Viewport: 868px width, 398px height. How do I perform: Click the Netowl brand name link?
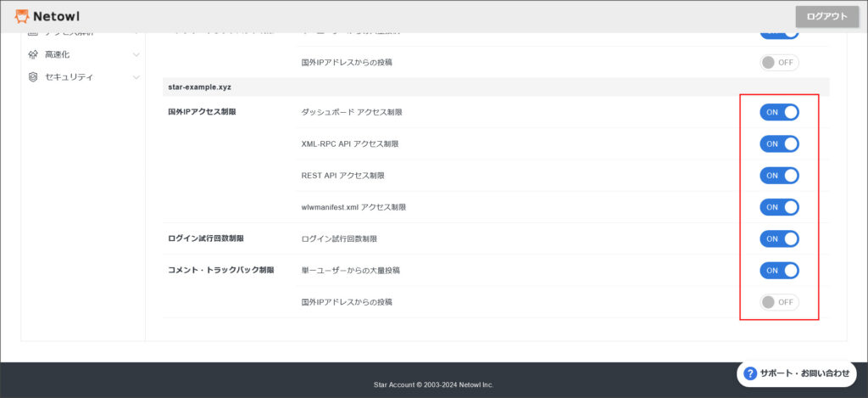pyautogui.click(x=57, y=17)
